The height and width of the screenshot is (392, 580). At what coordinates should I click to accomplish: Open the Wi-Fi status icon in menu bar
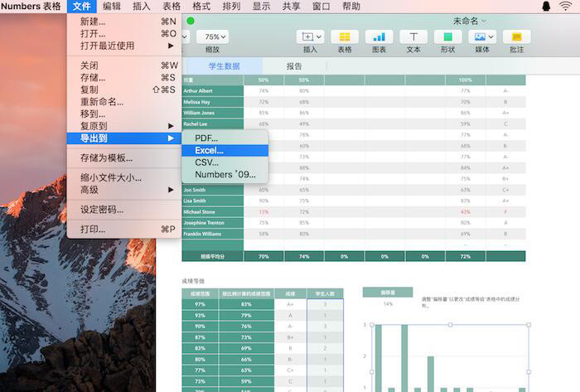click(x=566, y=6)
